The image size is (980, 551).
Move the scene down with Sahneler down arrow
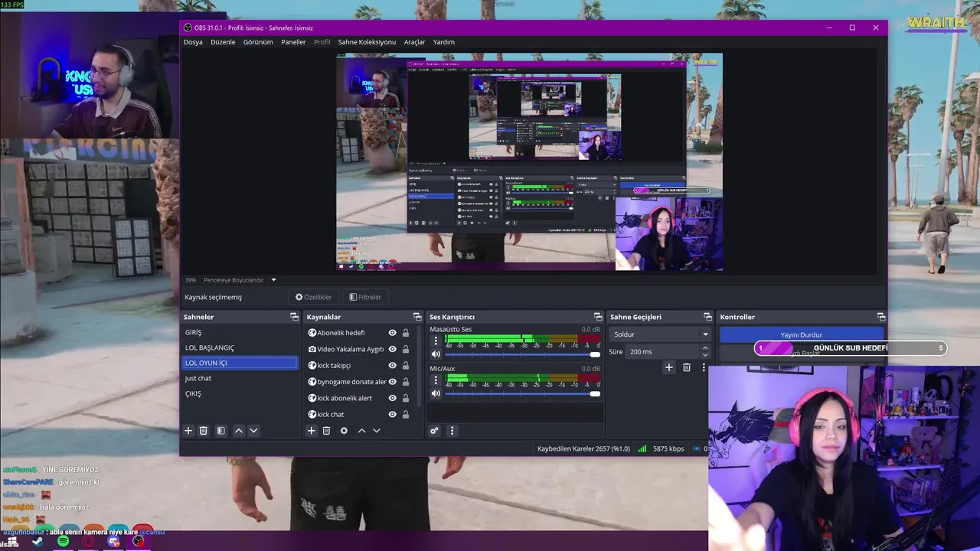pos(253,431)
